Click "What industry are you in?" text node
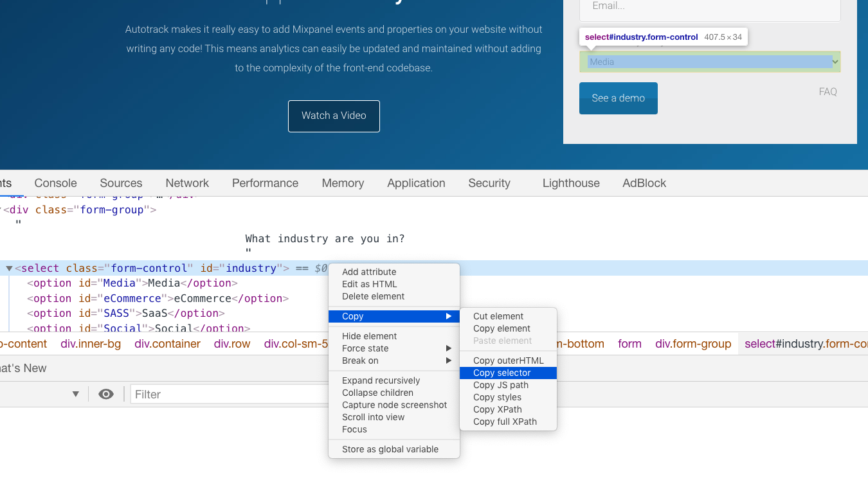The image size is (868, 480). [325, 239]
